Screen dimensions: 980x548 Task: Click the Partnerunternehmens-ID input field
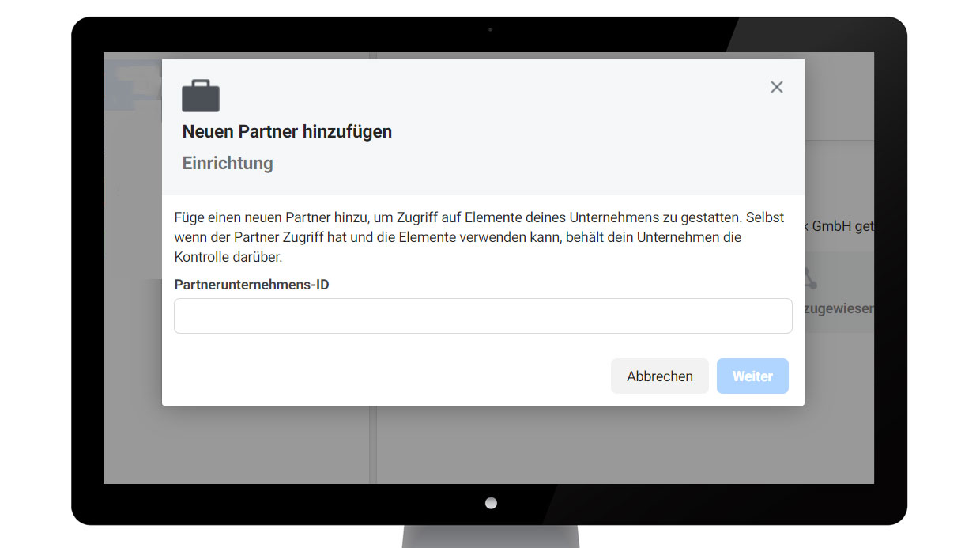click(483, 316)
